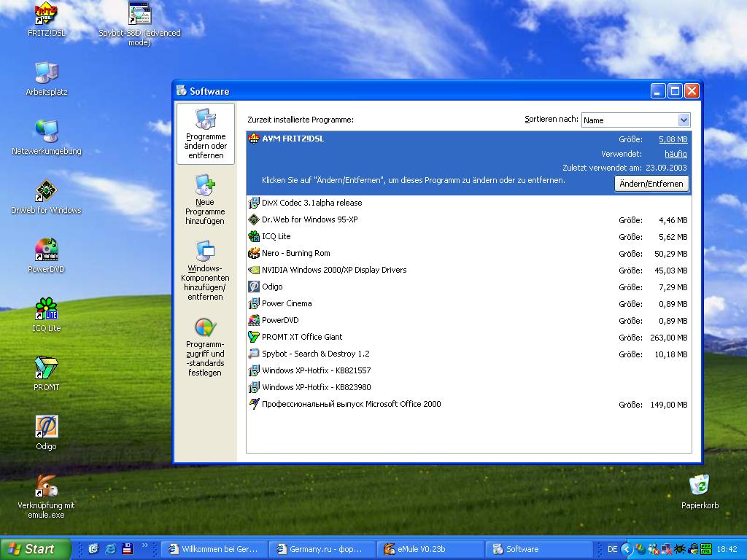Click the NVIDIA drivers list icon

click(x=254, y=270)
